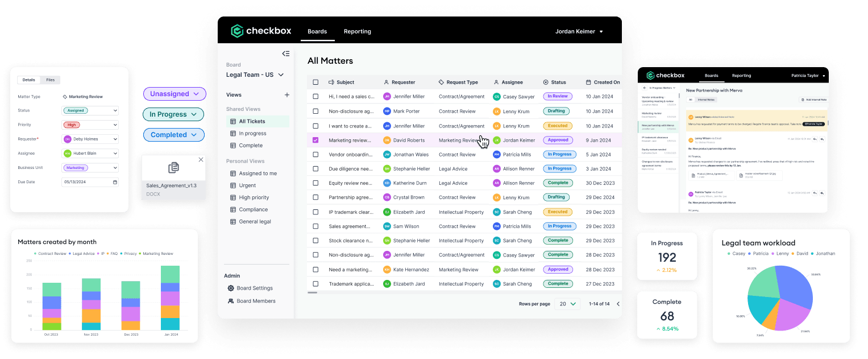868x359 pixels.
Task: Switch to the Files tab in details panel
Action: tap(51, 80)
